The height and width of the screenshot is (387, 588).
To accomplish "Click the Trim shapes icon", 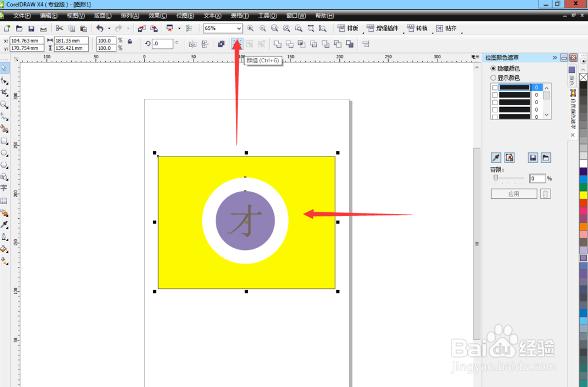I will tap(289, 44).
